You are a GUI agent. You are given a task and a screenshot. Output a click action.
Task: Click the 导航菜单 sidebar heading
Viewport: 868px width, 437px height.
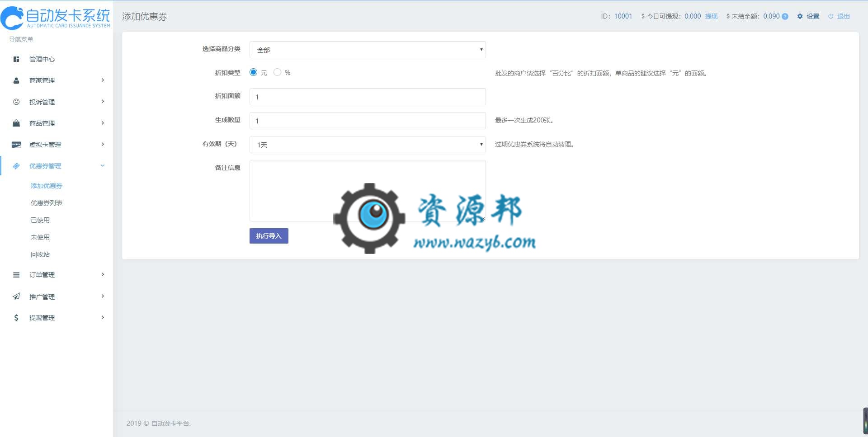pos(21,39)
